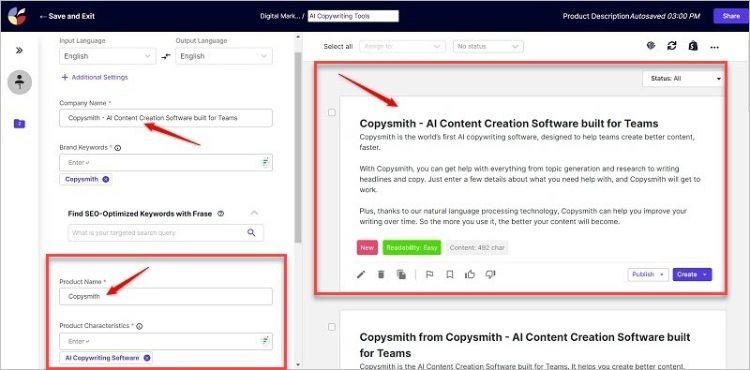Open the three-dot more options menu

coord(715,47)
